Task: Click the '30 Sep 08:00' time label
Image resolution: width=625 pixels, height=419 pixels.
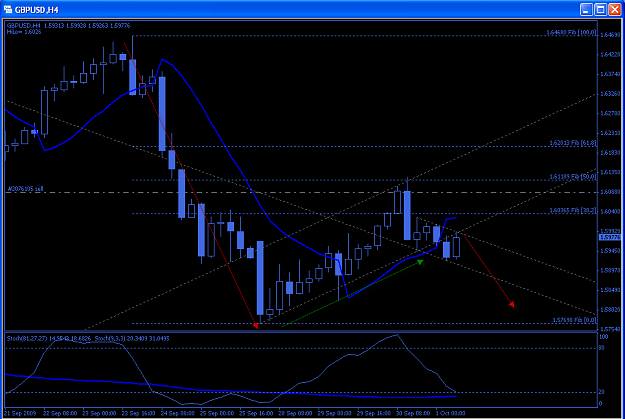Action: pos(413,413)
